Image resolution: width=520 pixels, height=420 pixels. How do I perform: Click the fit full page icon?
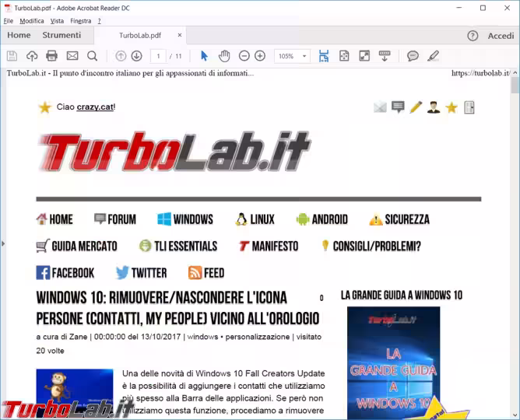click(344, 56)
